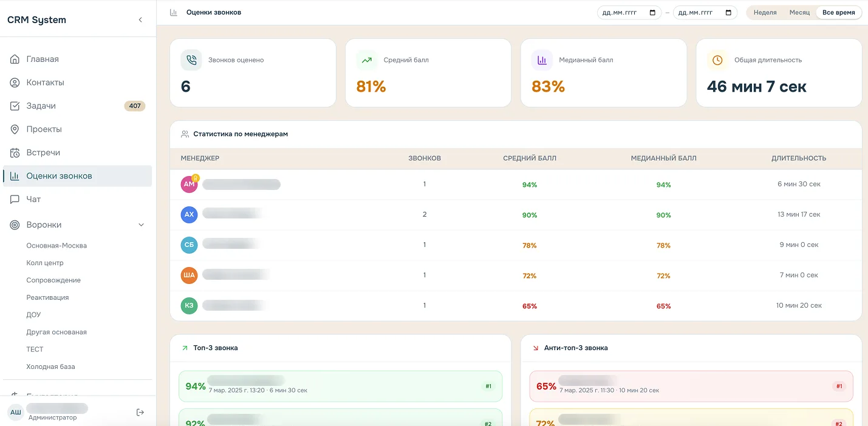Sort by МЕДИАННЫЙ БАЛЛ column header
The image size is (868, 426).
coord(663,158)
